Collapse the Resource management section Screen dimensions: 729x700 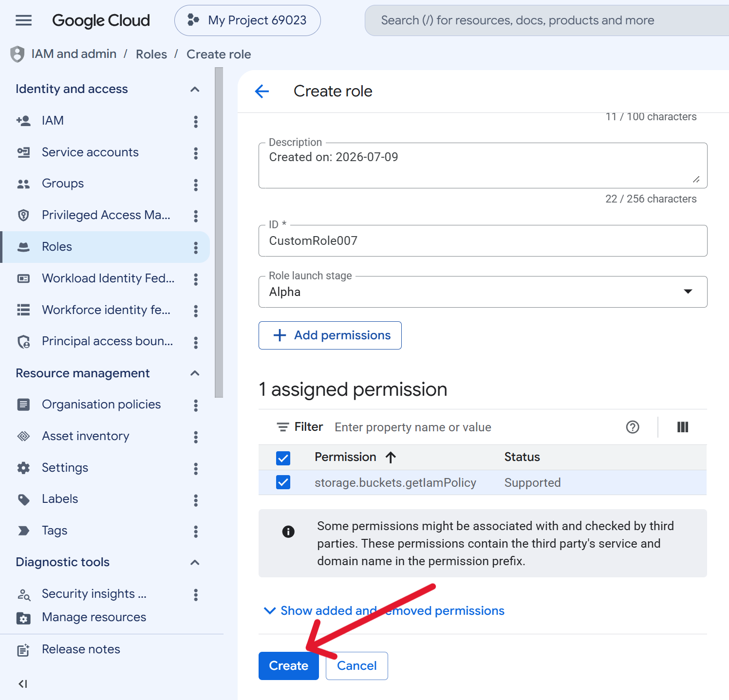coord(195,373)
